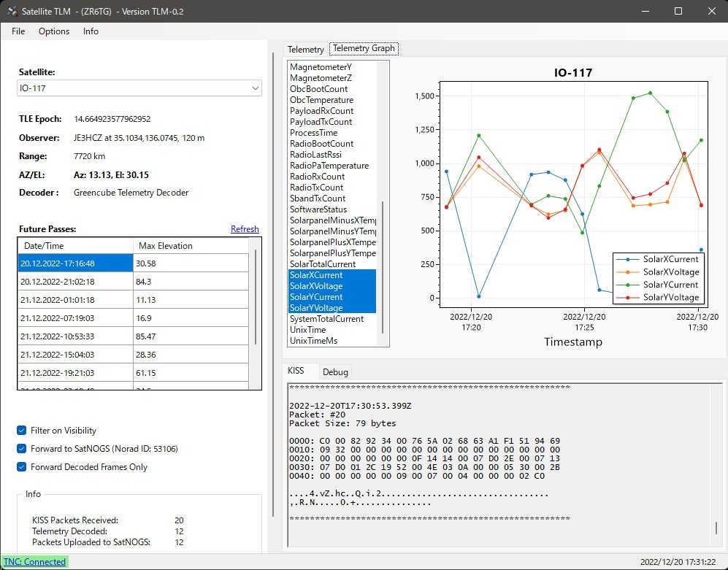Toggle Filter on Visibility checkbox

point(23,431)
